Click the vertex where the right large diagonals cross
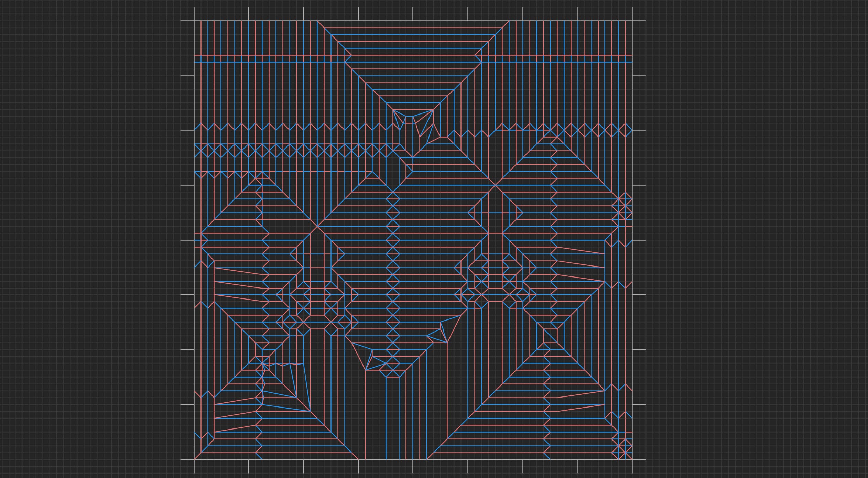This screenshot has height=478, width=868. coord(496,185)
